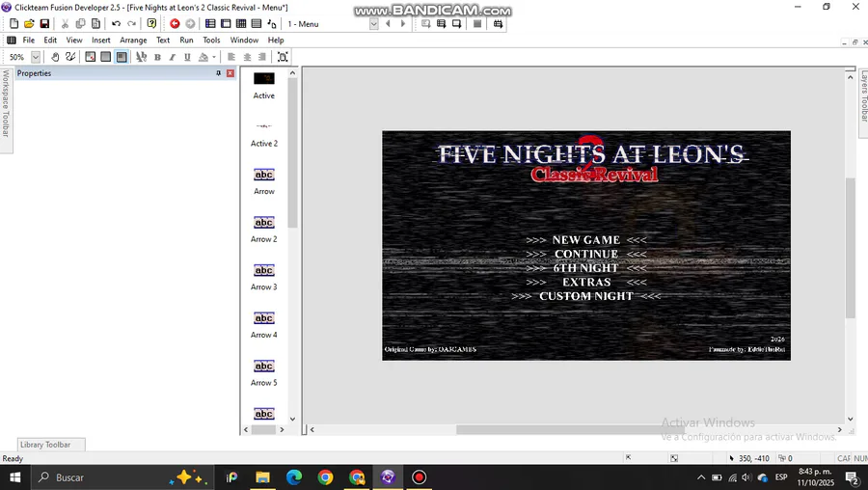Undo the last action
This screenshot has width=868, height=490.
click(x=116, y=24)
